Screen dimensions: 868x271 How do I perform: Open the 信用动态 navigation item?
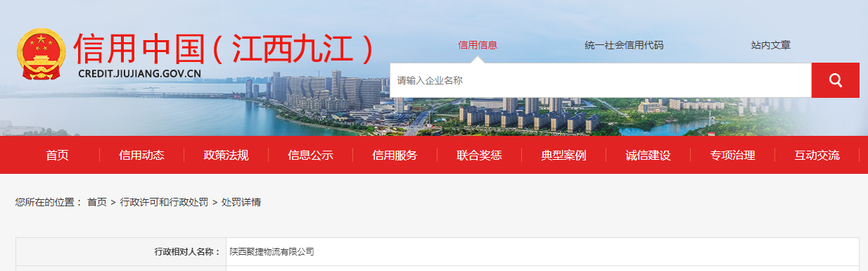141,156
